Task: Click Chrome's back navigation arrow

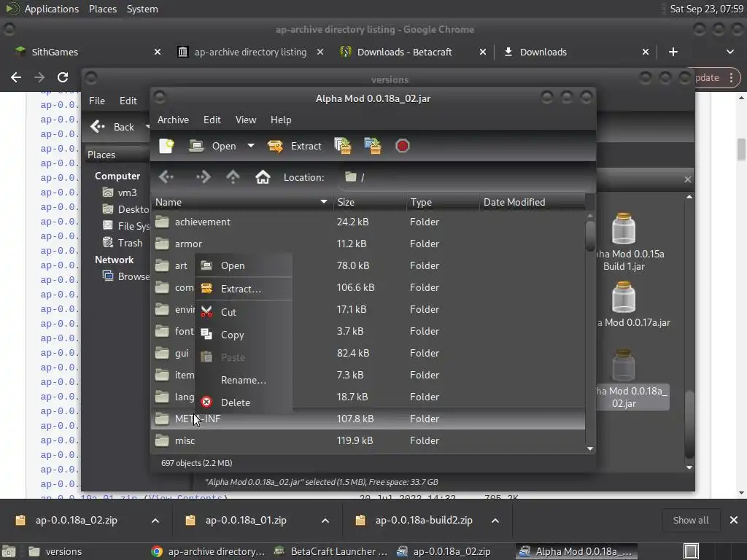Action: pyautogui.click(x=16, y=77)
